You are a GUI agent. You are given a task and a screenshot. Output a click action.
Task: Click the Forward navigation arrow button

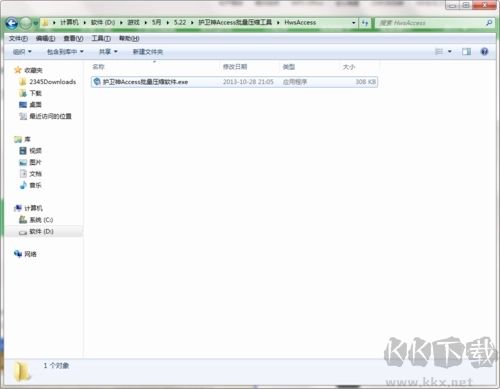(x=26, y=23)
